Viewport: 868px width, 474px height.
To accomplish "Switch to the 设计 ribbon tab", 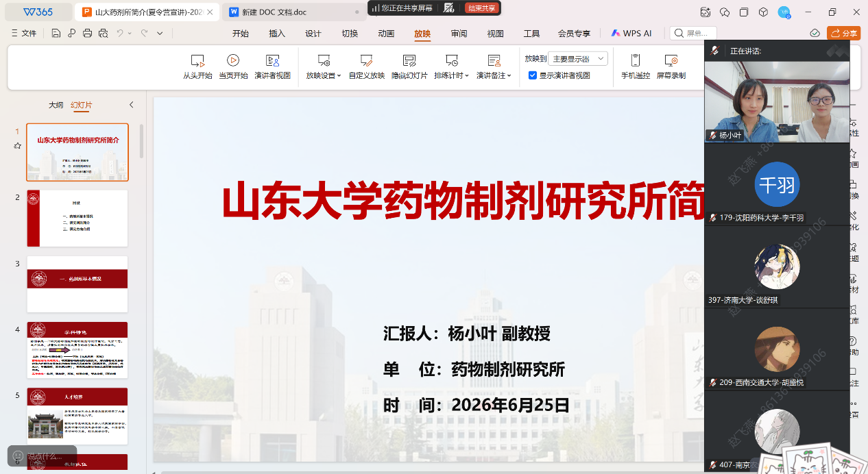I will coord(313,34).
